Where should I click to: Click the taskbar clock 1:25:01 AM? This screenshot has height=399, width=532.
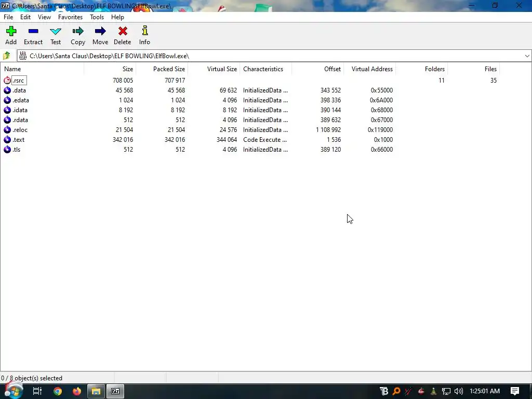485,391
